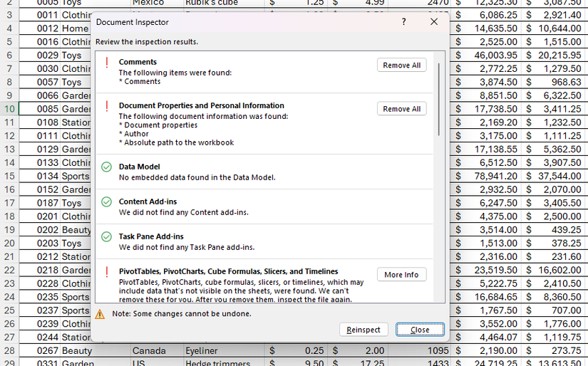Click the green checkmark beside Task Pane Add-ins
This screenshot has height=366, width=588.
click(x=106, y=236)
